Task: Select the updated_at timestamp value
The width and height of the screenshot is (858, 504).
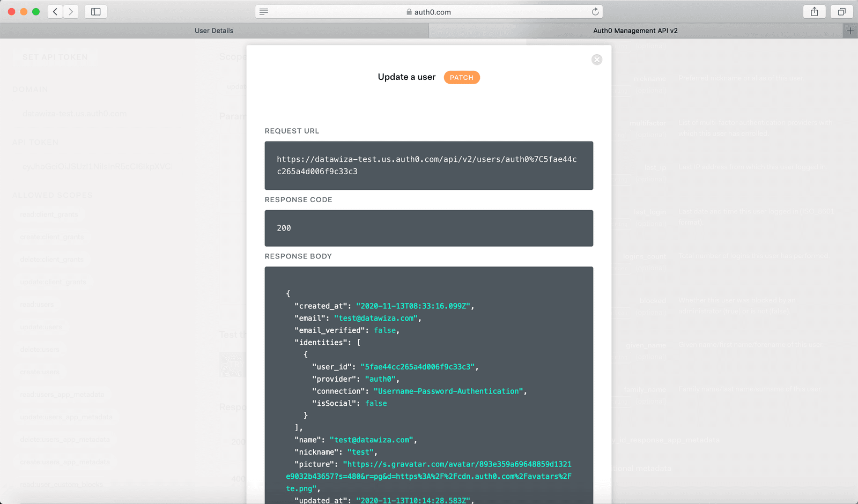Action: pos(413,501)
